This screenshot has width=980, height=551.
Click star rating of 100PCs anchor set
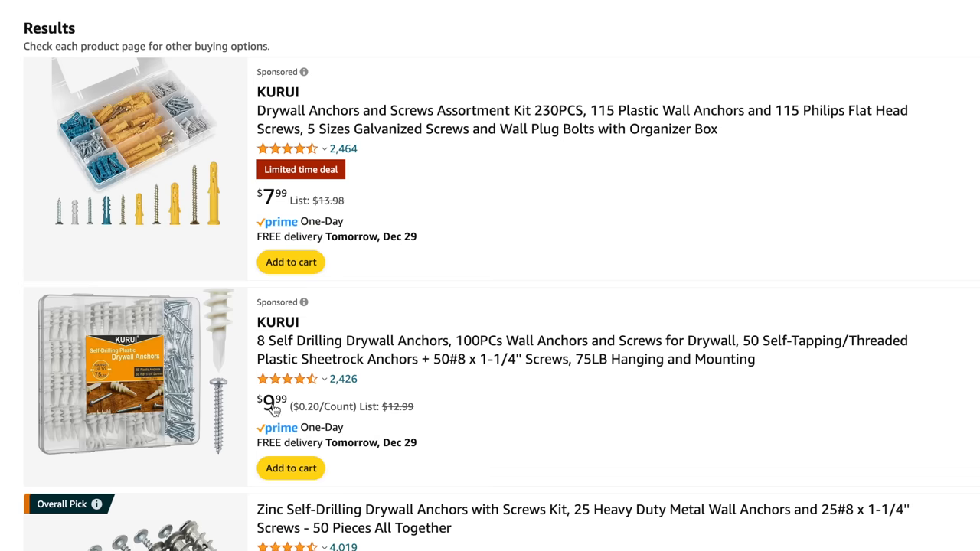pos(287,378)
